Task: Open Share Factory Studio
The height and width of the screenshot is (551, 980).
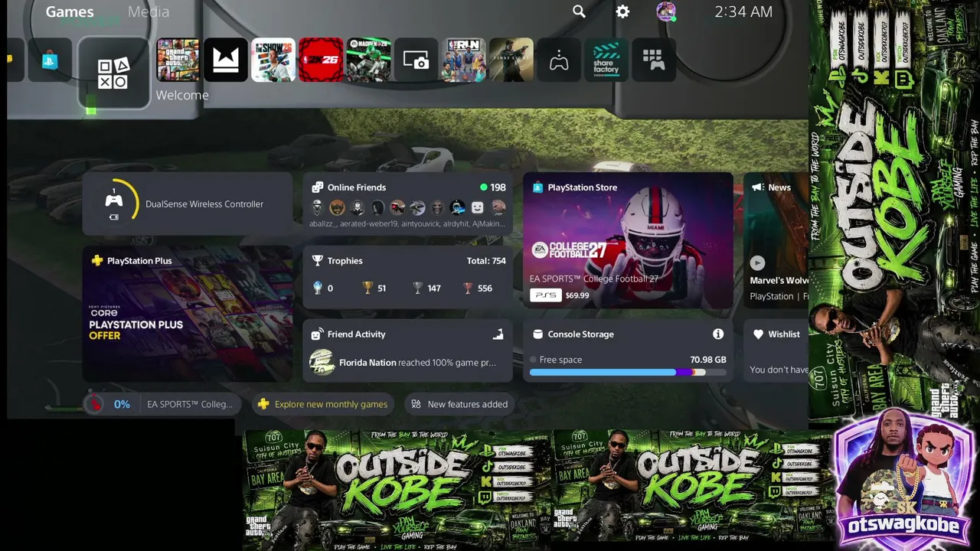Action: [x=606, y=60]
